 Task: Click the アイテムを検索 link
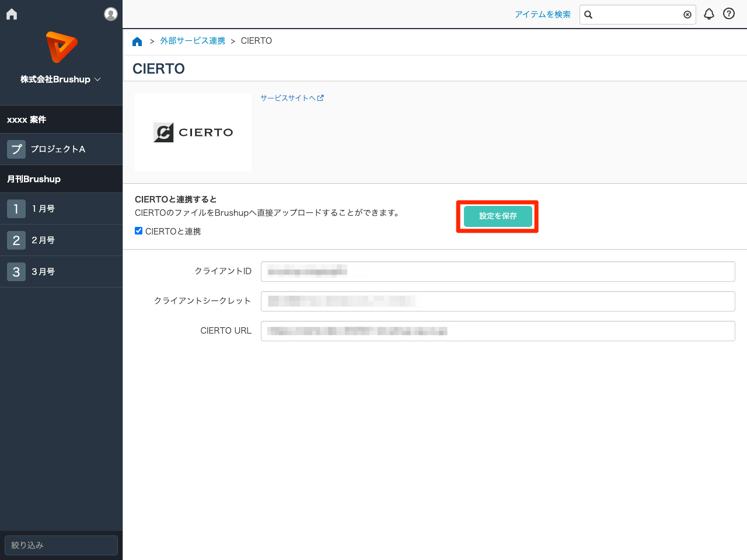pos(543,15)
